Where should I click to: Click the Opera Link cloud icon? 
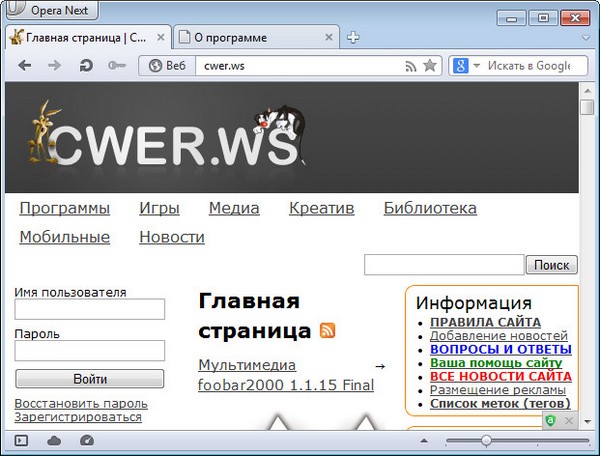click(54, 440)
